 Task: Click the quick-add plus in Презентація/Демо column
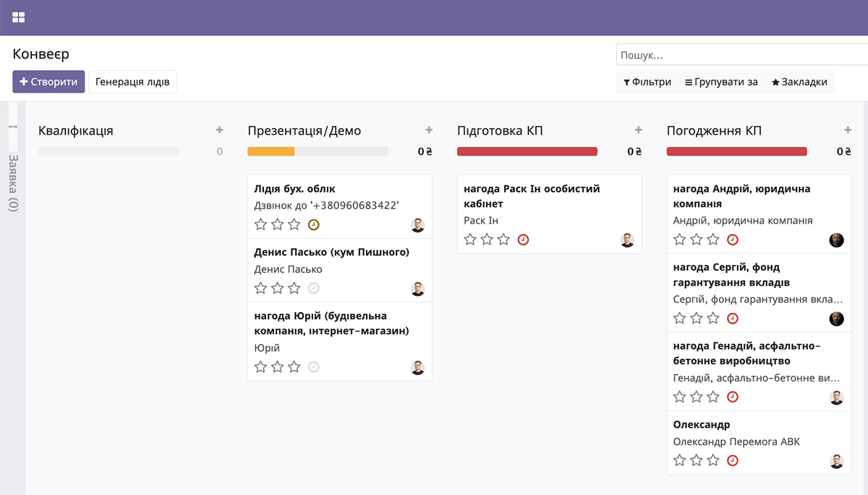429,130
